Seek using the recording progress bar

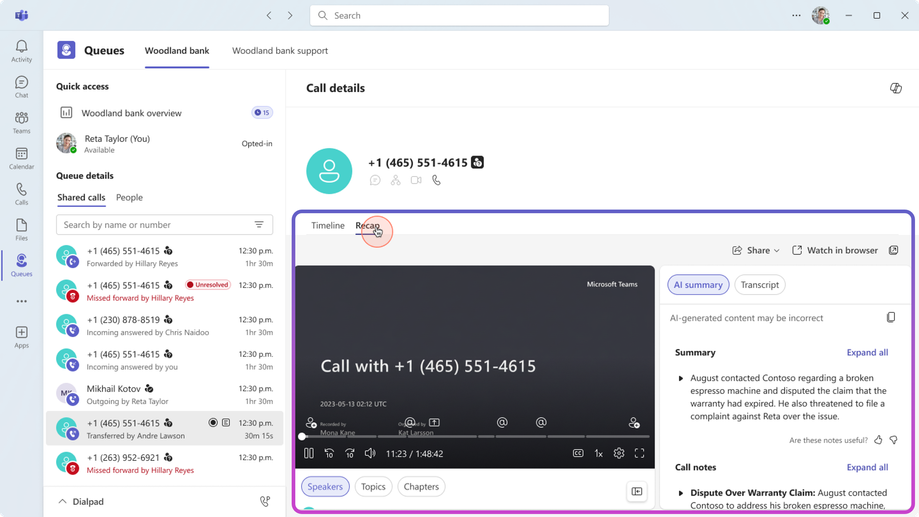475,437
